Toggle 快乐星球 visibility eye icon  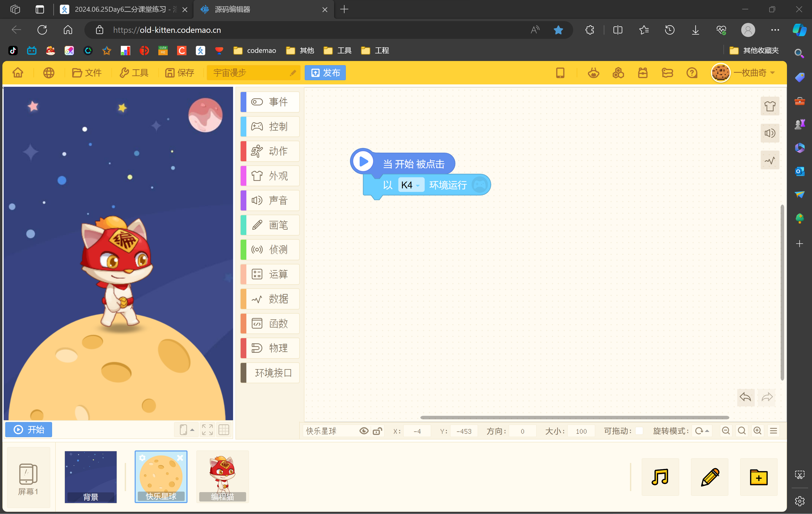coord(364,431)
